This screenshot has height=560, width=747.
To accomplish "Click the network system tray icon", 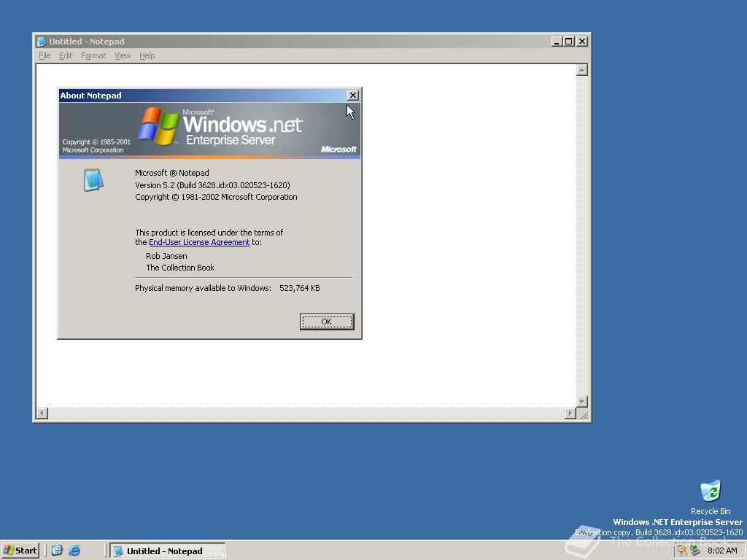I will [x=694, y=551].
